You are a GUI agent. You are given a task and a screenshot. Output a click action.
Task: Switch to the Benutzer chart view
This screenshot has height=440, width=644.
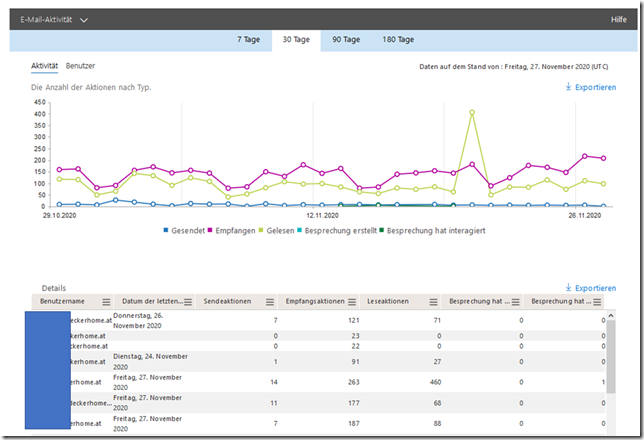[80, 66]
